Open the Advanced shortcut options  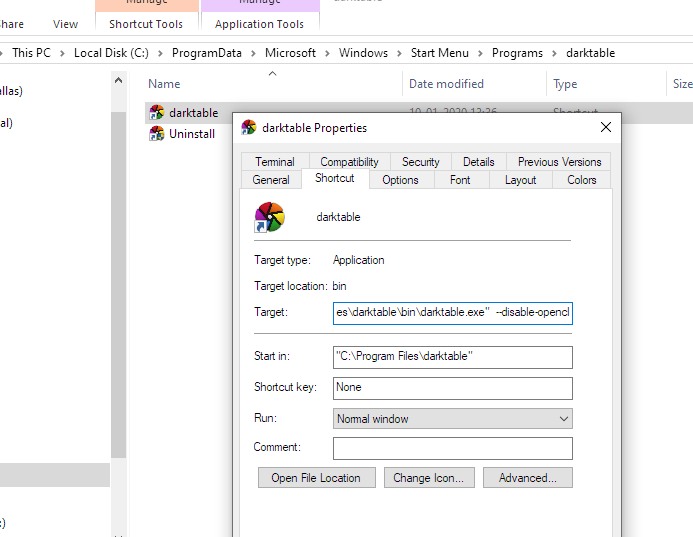(527, 478)
